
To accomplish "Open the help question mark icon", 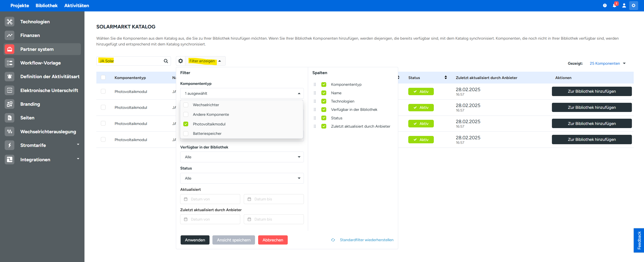I will tap(605, 6).
